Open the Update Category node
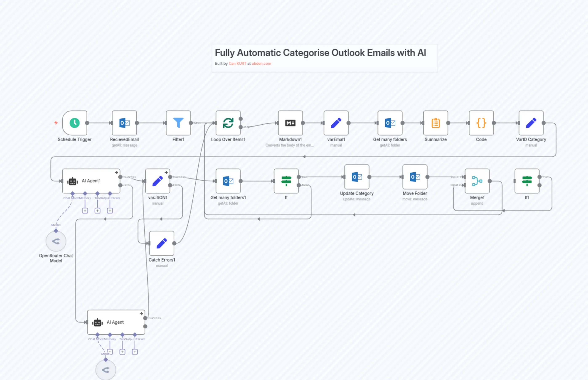The image size is (588, 380). click(357, 177)
